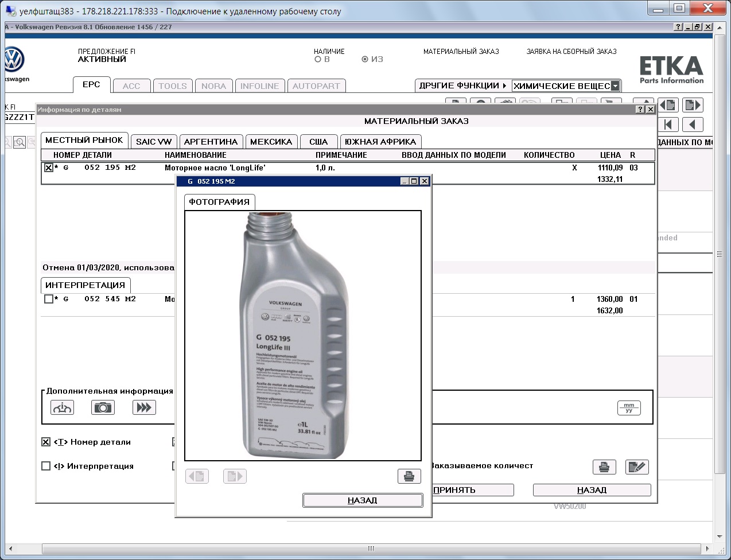Click the КОЛИЧЕСТВО column header
Image resolution: width=731 pixels, height=560 pixels.
(549, 155)
